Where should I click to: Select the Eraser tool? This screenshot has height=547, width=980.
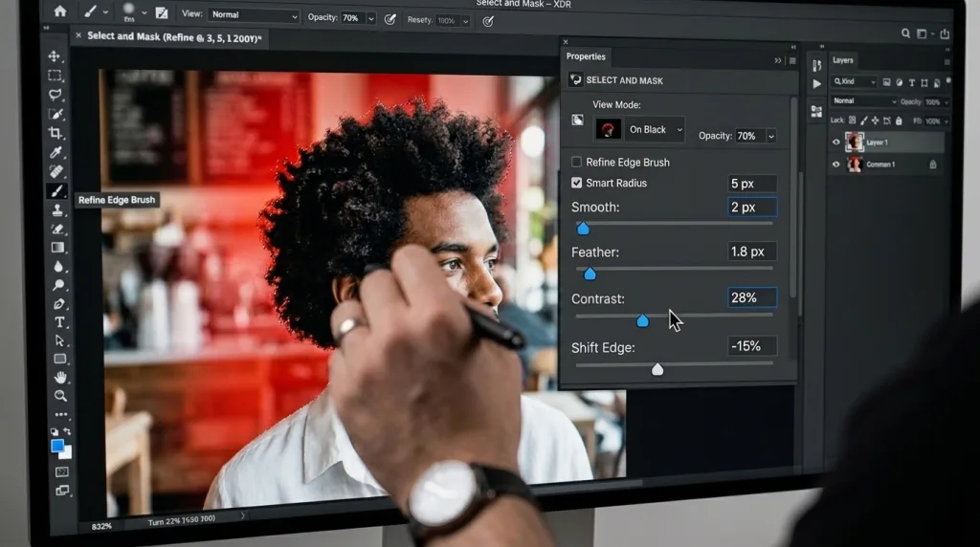[57, 230]
